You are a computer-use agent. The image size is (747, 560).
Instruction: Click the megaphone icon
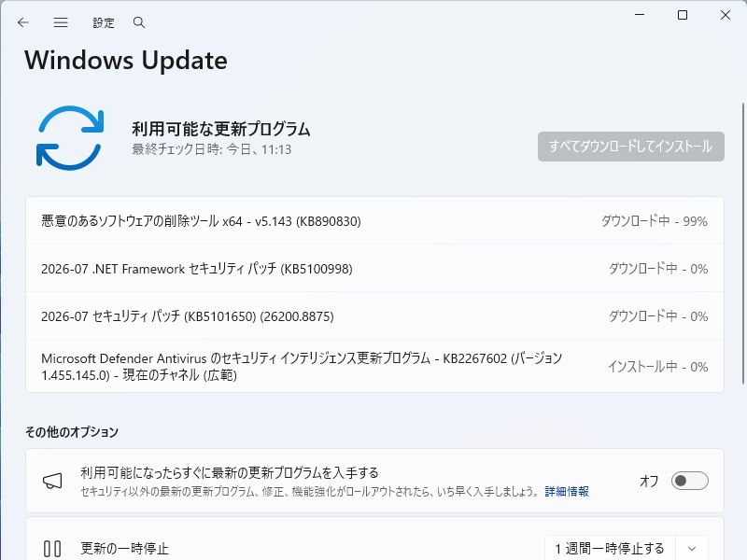[52, 481]
